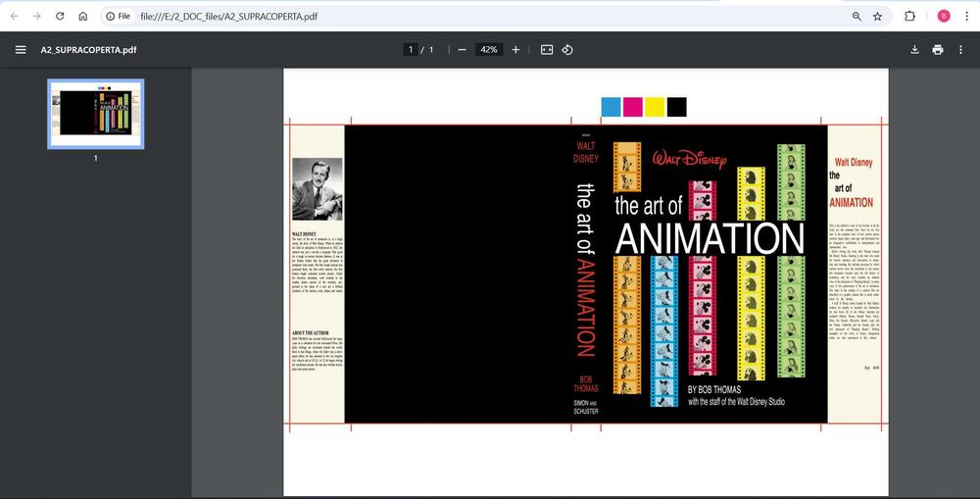Click the Walt Disney signature logo
980x499 pixels.
point(690,158)
